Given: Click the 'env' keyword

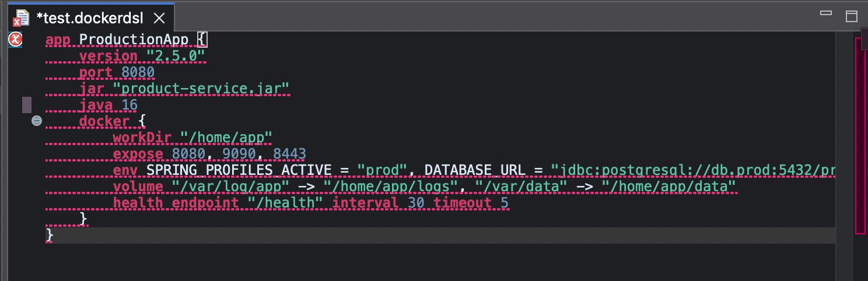Looking at the screenshot, I should pyautogui.click(x=125, y=170).
